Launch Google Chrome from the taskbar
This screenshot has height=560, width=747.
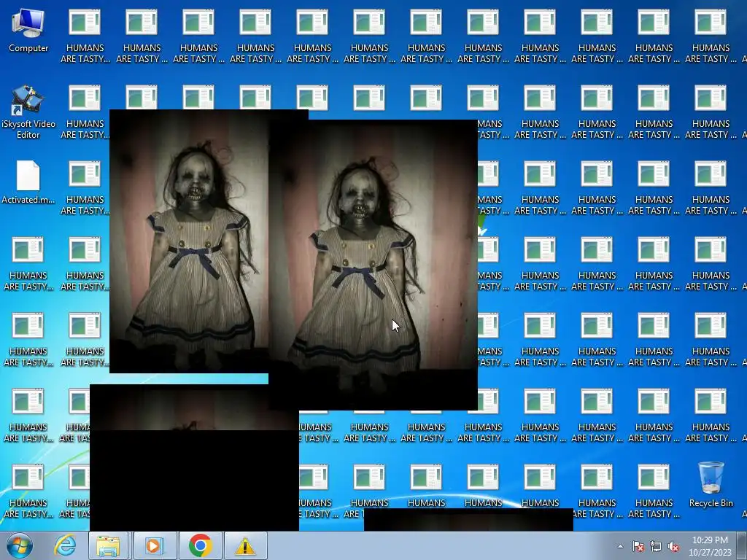tap(200, 545)
